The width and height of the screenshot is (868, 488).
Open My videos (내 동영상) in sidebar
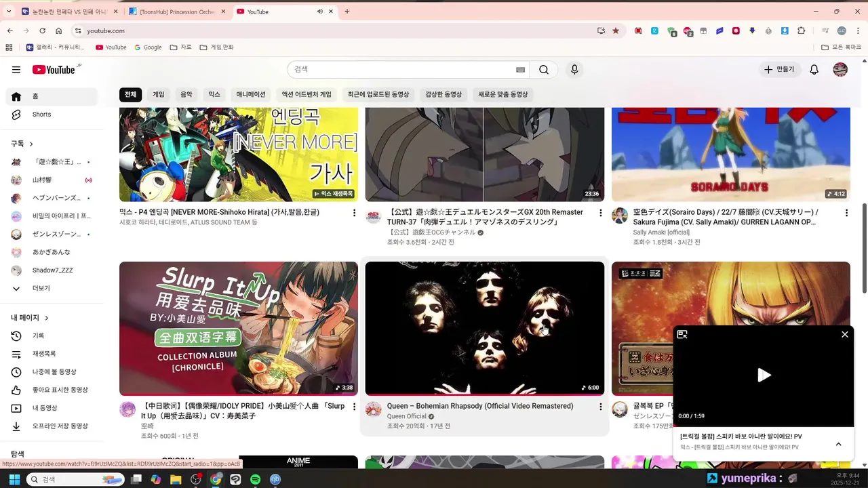point(52,408)
